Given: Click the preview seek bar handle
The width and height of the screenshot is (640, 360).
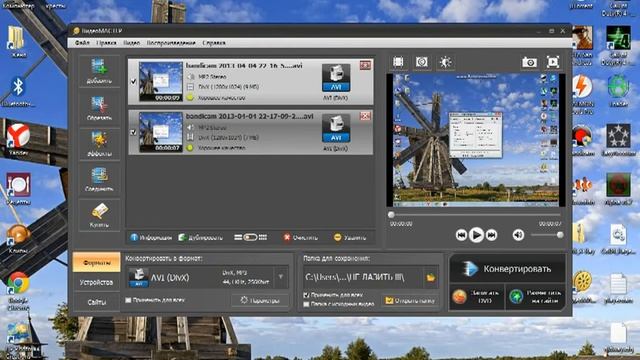Looking at the screenshot, I should pyautogui.click(x=391, y=214).
